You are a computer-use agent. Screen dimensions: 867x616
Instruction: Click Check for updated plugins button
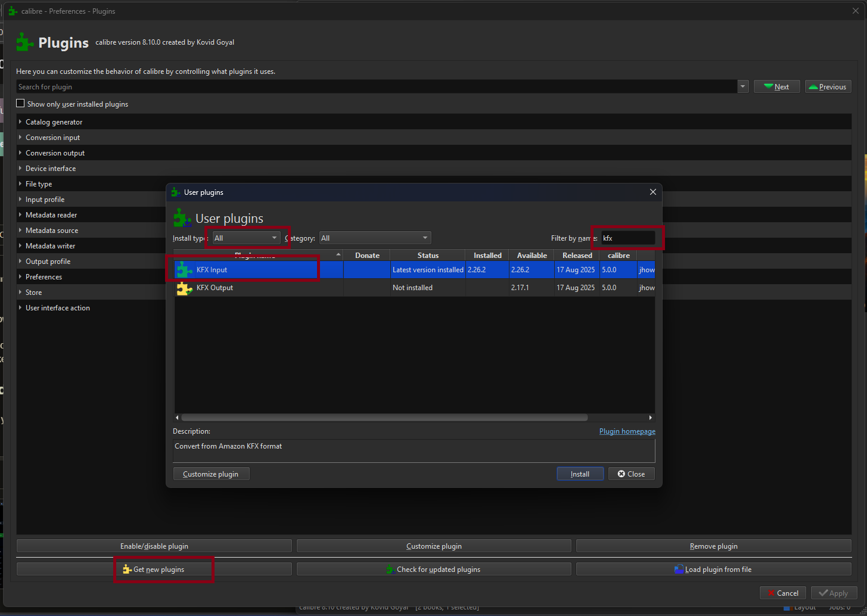[x=433, y=570]
